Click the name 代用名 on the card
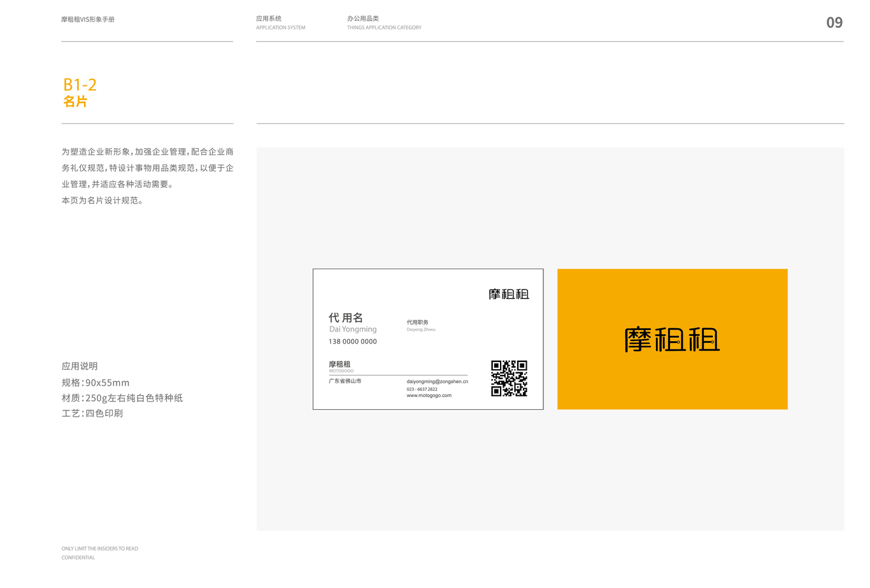870x588 pixels. (x=346, y=318)
